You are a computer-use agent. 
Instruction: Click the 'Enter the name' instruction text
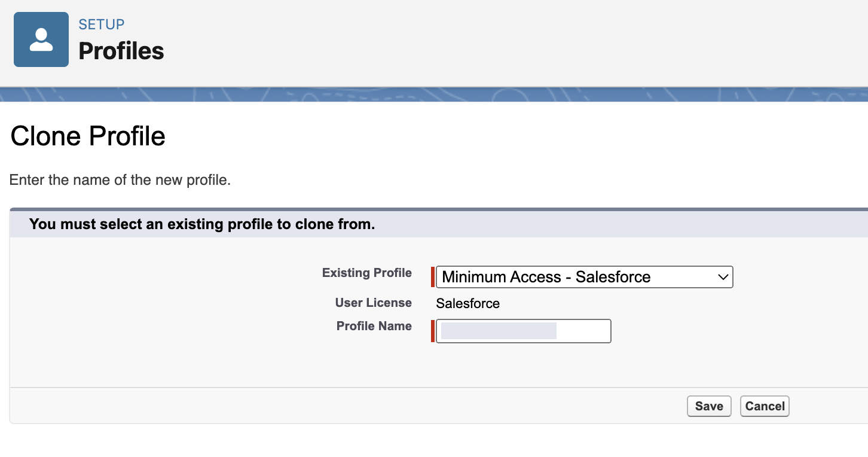(120, 180)
